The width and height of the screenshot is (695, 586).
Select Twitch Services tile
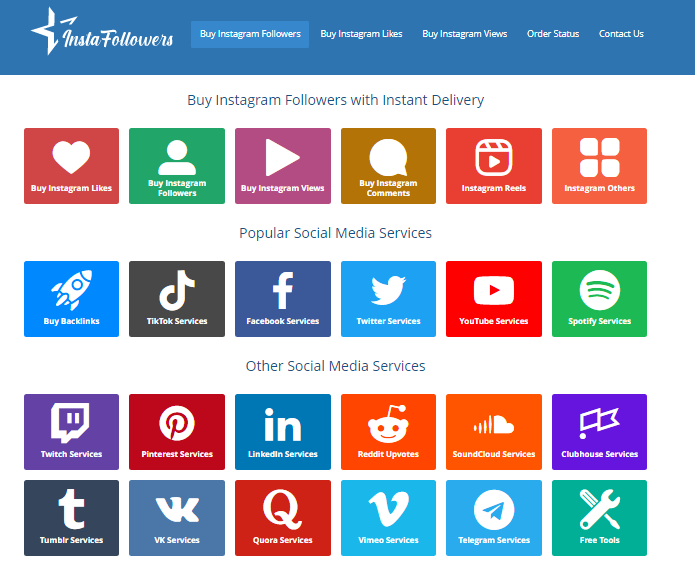tap(71, 432)
